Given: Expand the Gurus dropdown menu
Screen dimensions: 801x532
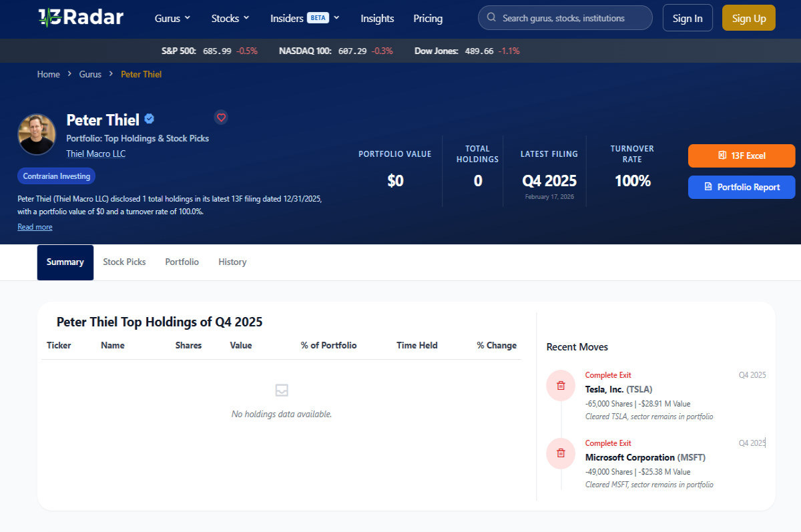Looking at the screenshot, I should [x=172, y=18].
